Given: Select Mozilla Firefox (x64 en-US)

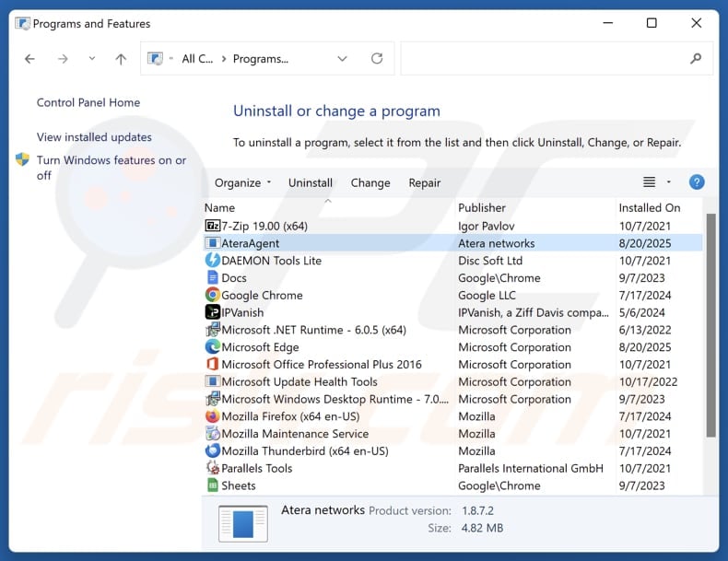Looking at the screenshot, I should [x=452, y=416].
